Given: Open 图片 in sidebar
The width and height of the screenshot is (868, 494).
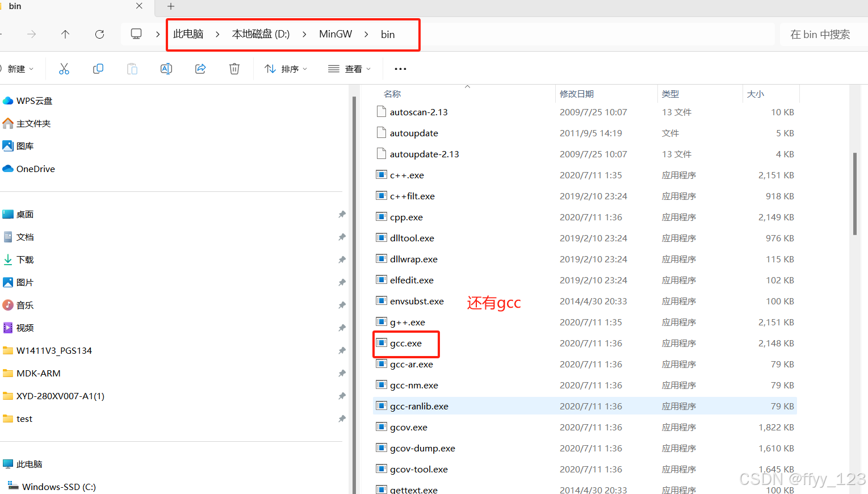Looking at the screenshot, I should [x=18, y=282].
